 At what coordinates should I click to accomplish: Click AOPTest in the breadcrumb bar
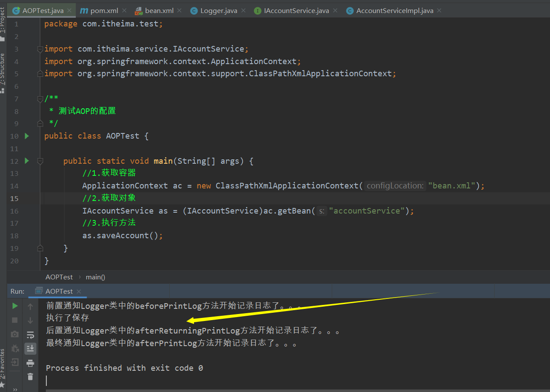click(59, 277)
